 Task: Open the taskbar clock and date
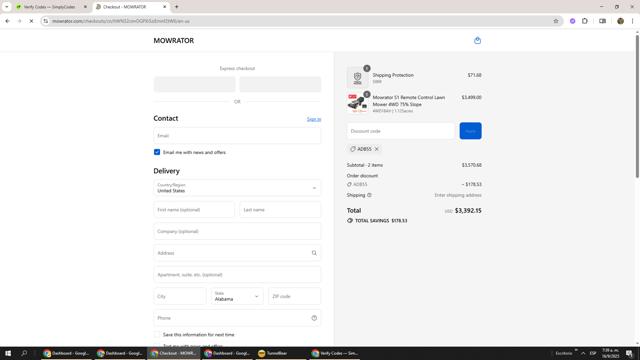click(x=610, y=353)
